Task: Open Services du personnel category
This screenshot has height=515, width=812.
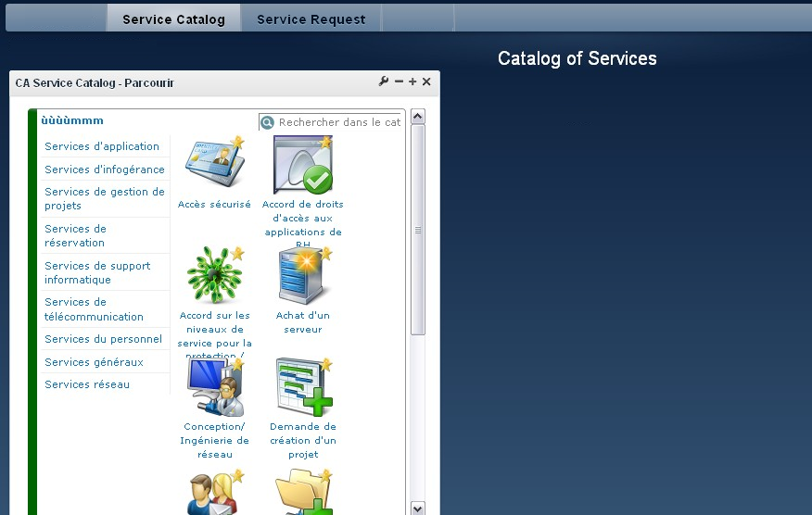Action: point(103,339)
